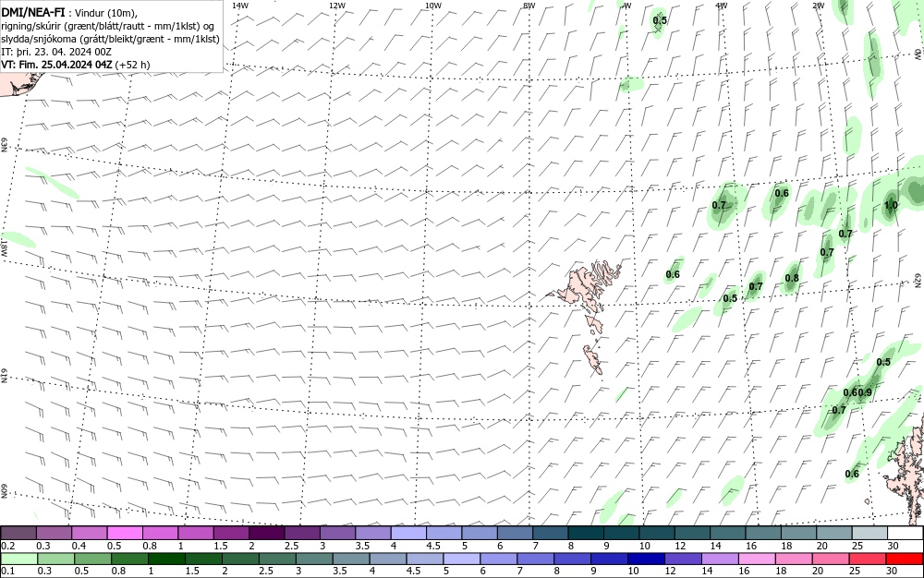Click the +52 h forecast offset text
The image size is (924, 578).
132,65
